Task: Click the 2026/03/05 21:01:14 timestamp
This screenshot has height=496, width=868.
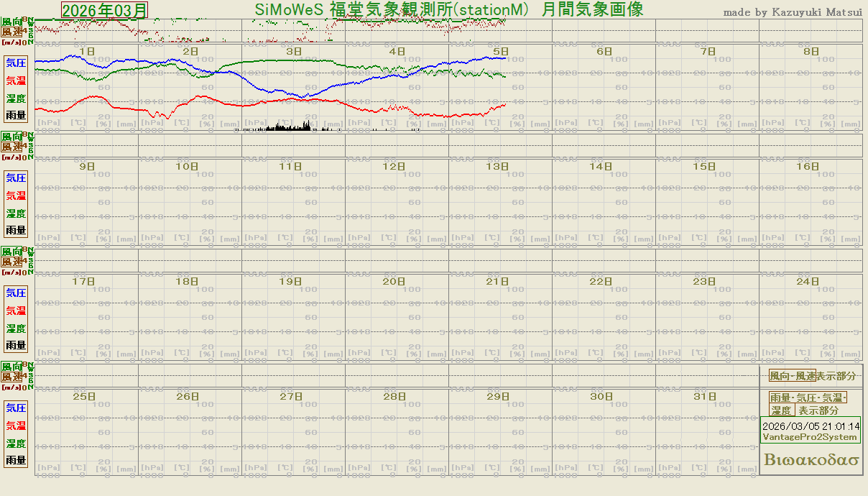Action: coord(811,426)
